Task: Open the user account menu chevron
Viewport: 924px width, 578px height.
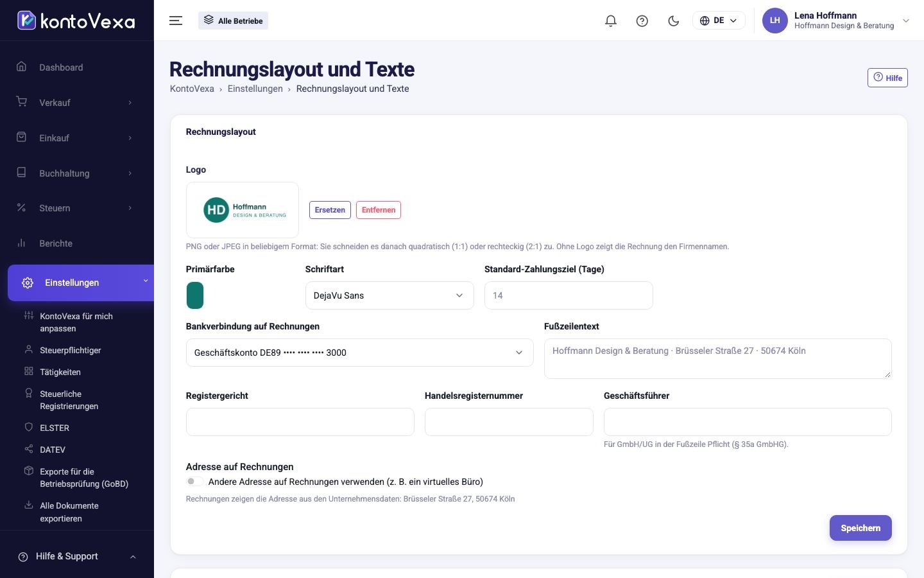Action: pyautogui.click(x=906, y=21)
